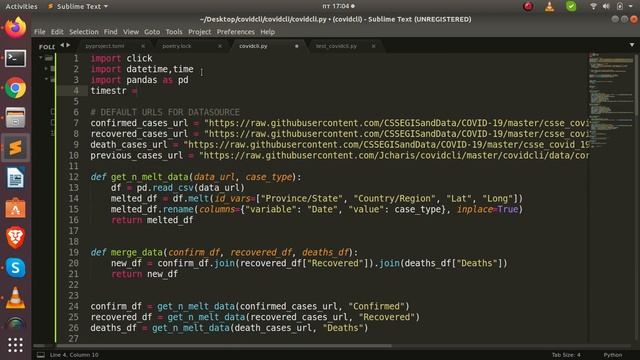Open the Selection menu
Image resolution: width=640 pixels, height=360 pixels.
tap(84, 32)
